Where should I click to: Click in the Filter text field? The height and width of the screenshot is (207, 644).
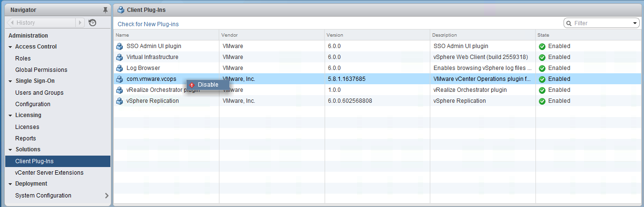click(602, 23)
